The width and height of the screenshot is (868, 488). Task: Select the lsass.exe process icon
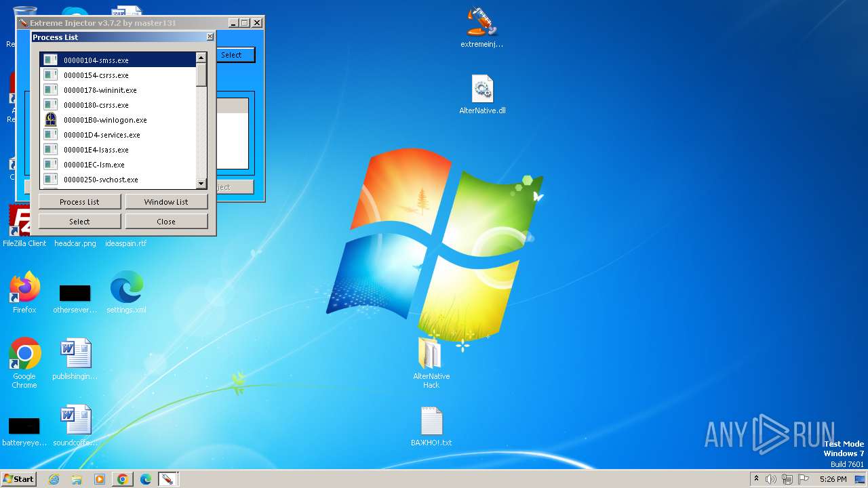pyautogui.click(x=50, y=149)
